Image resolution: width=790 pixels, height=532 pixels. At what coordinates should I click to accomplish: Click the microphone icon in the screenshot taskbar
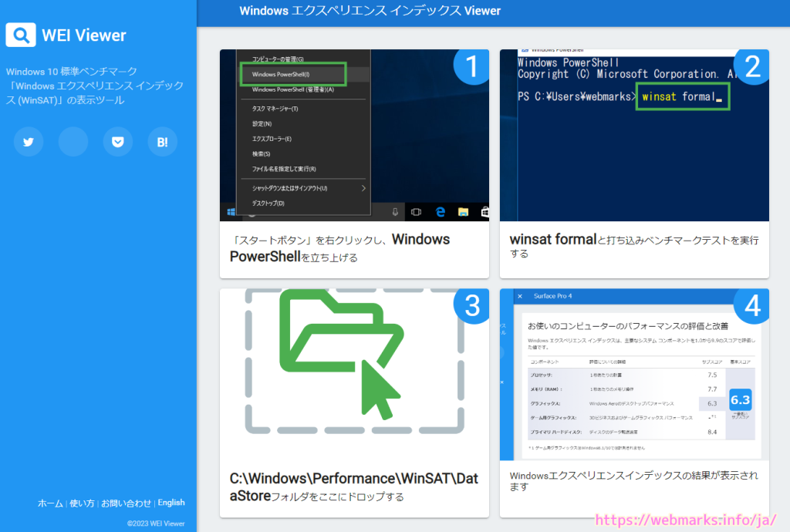(395, 211)
